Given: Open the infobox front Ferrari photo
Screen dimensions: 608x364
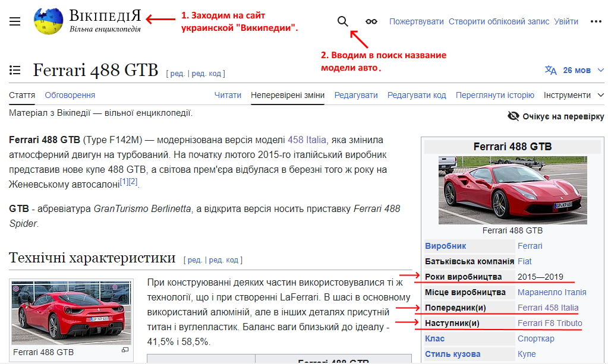Looking at the screenshot, I should [x=513, y=190].
